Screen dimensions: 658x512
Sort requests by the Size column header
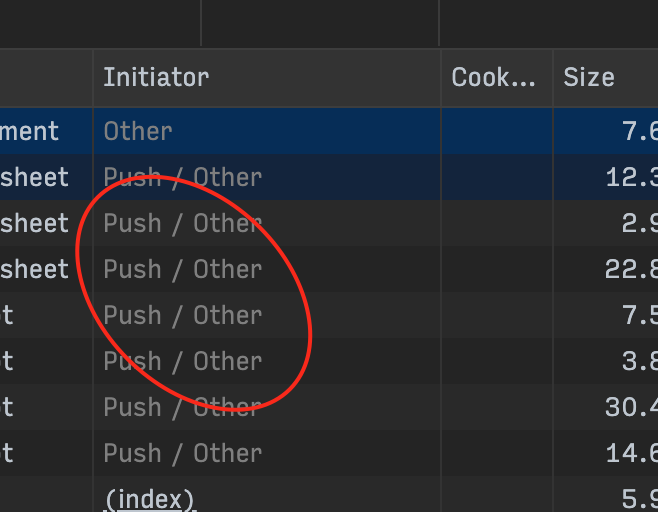click(x=589, y=78)
